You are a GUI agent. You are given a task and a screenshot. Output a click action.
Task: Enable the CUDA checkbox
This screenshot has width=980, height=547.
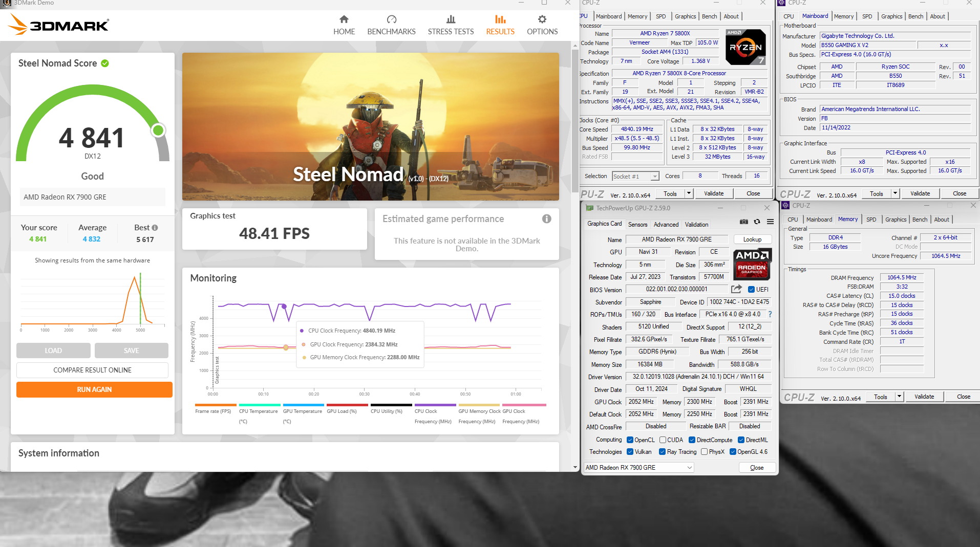663,440
